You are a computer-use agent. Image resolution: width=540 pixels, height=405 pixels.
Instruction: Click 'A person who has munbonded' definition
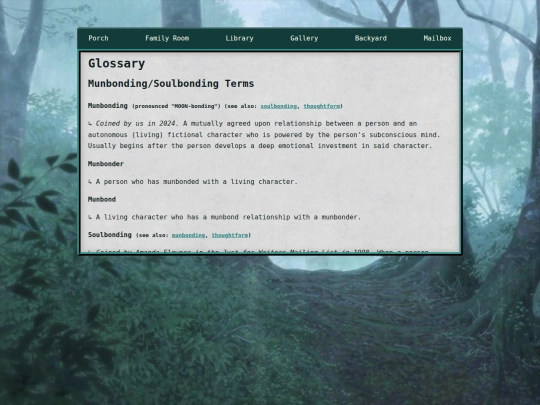[x=196, y=181]
